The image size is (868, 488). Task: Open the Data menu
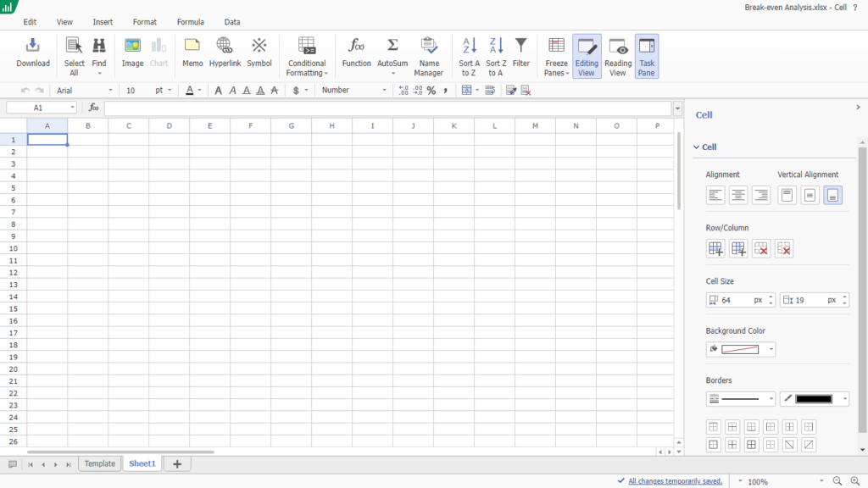click(x=232, y=22)
